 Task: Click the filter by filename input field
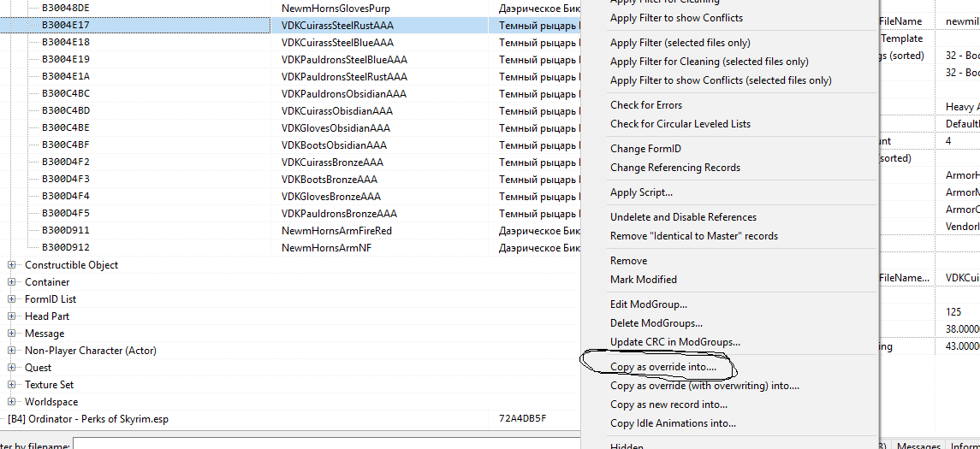[x=325, y=445]
